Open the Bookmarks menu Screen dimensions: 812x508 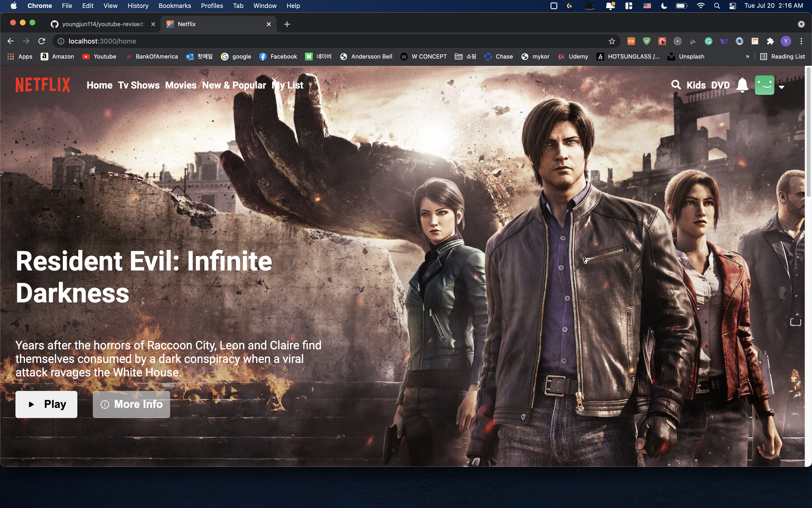click(x=174, y=6)
